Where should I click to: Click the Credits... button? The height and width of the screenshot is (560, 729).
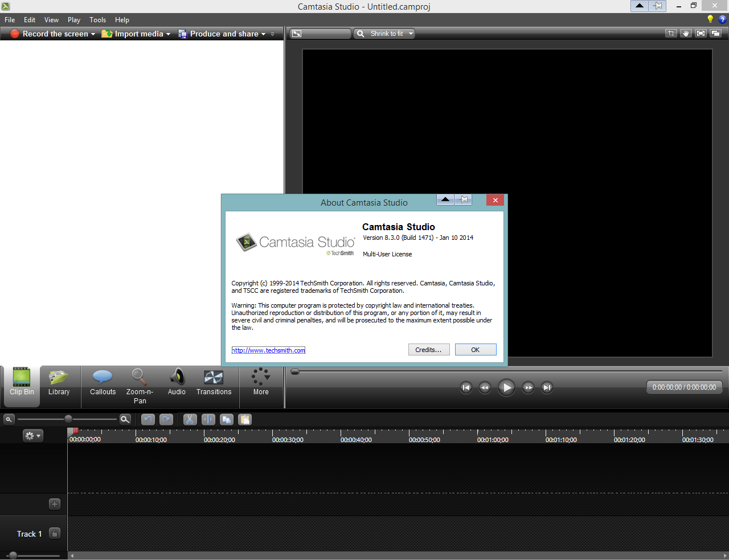click(x=429, y=350)
